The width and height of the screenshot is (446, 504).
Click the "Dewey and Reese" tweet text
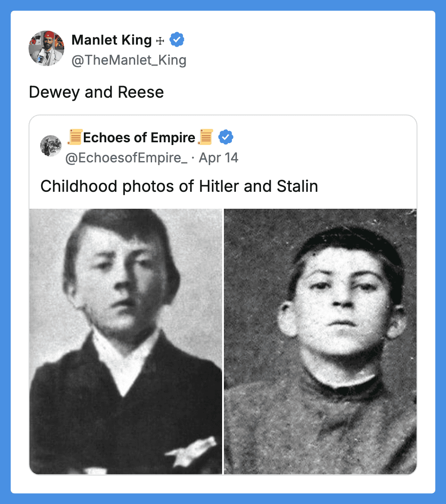[96, 92]
